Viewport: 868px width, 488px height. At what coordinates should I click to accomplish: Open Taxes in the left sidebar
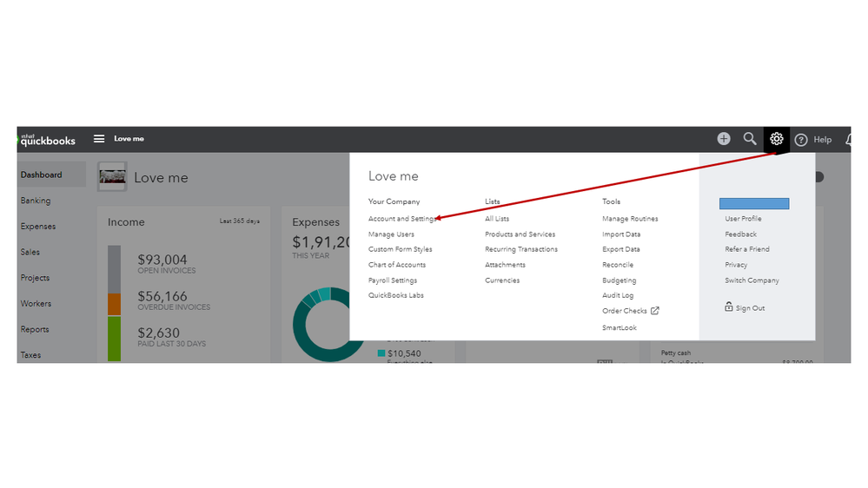(x=30, y=354)
